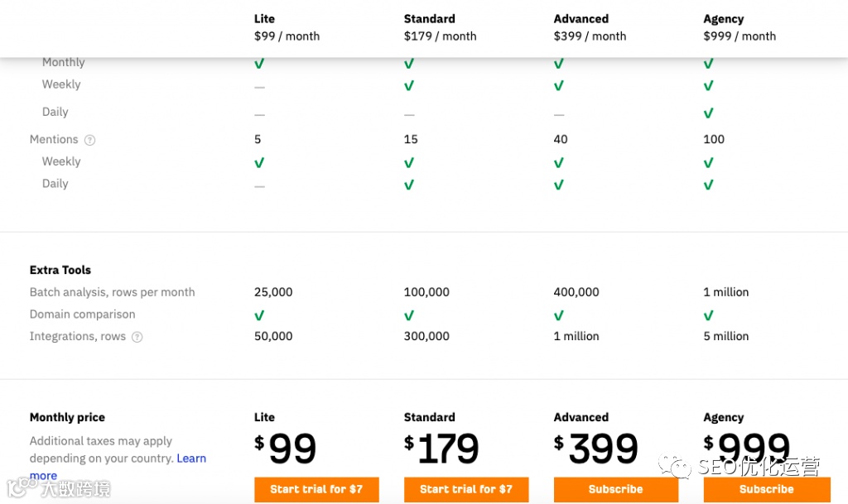Click the Advanced checkmark in Mentions Daily row

[558, 185]
